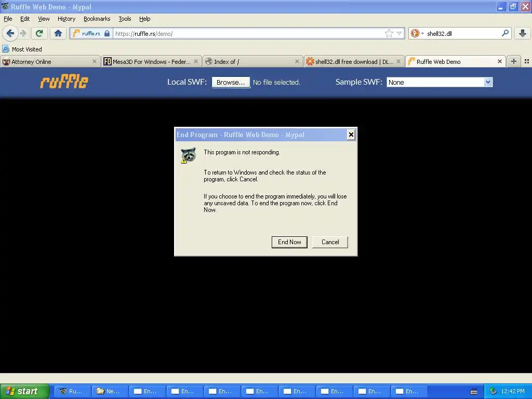Click the system tray network icon
Screen dimensions: 532x399
click(494, 391)
